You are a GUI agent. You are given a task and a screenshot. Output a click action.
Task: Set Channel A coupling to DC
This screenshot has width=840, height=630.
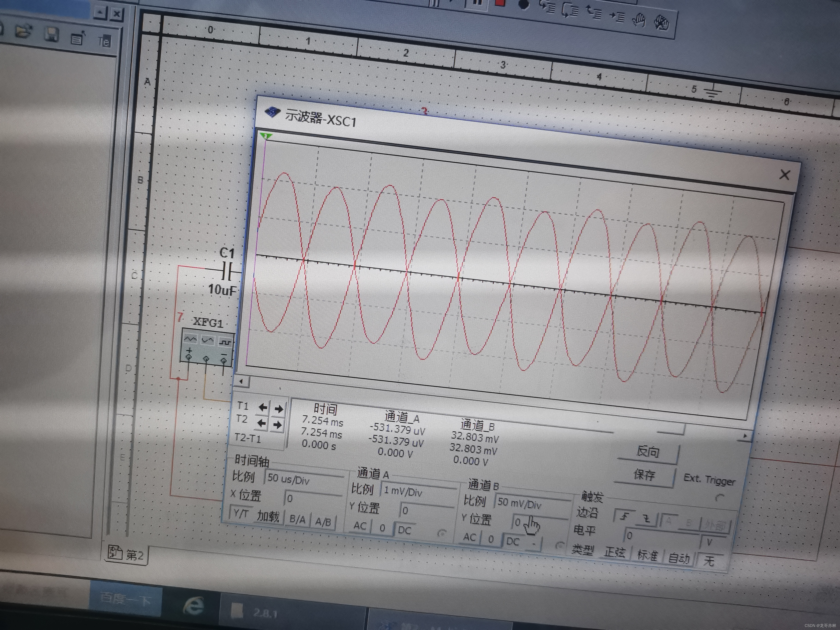404,530
